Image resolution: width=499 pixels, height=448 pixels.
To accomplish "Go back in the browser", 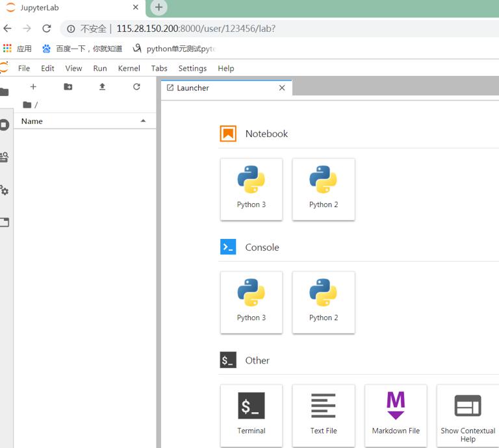I will pos(7,29).
